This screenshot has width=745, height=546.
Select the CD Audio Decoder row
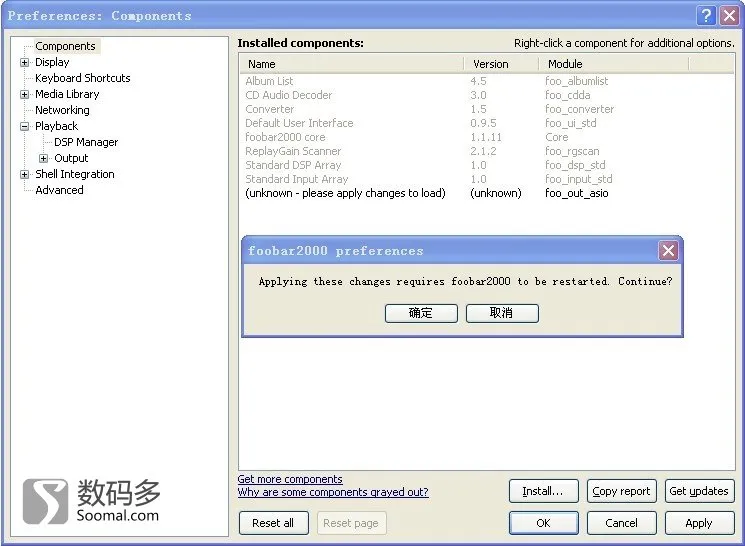487,95
